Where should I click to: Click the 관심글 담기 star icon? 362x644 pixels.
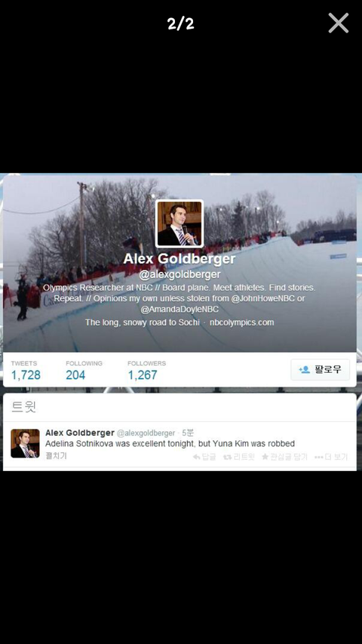click(265, 457)
